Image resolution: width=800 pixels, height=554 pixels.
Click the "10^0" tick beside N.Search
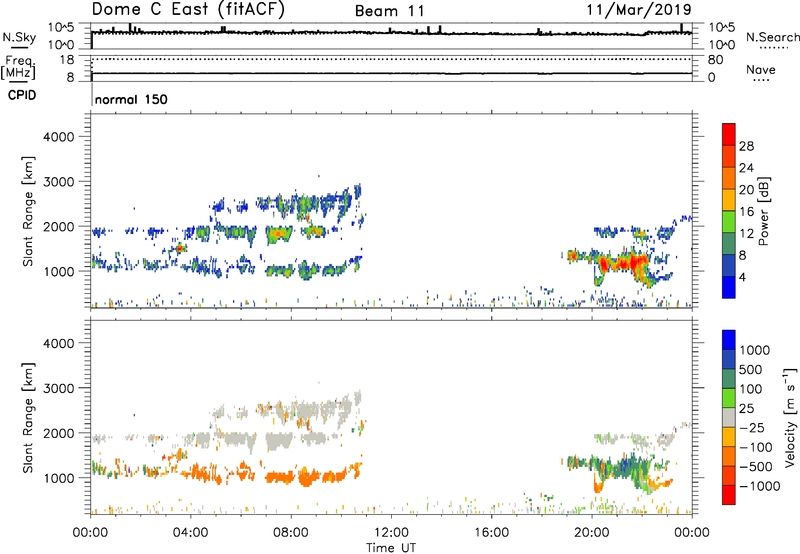[x=721, y=45]
